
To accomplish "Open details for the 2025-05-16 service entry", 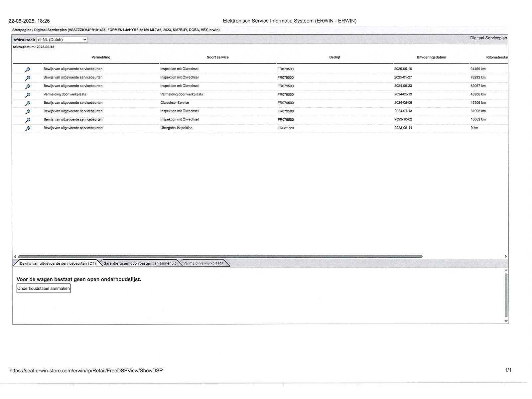I will (28, 69).
